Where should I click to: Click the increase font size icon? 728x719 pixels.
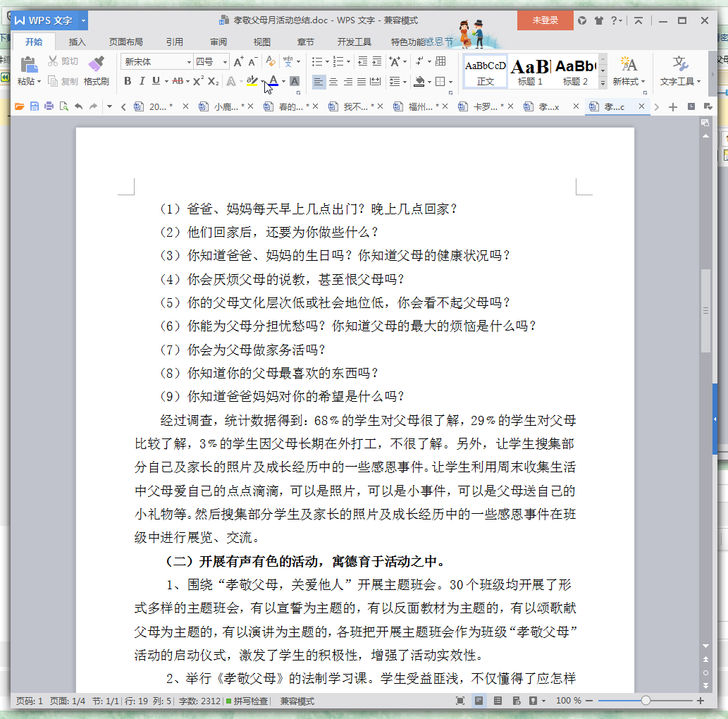tap(238, 62)
